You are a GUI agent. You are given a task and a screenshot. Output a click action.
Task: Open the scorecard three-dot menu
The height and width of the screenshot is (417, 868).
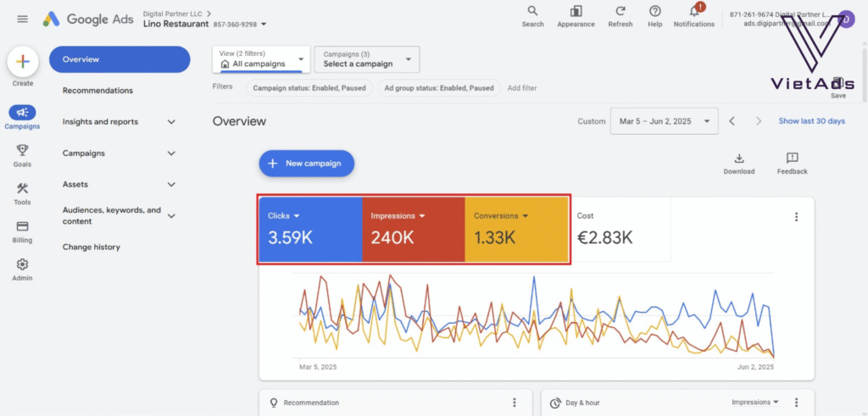(x=796, y=217)
